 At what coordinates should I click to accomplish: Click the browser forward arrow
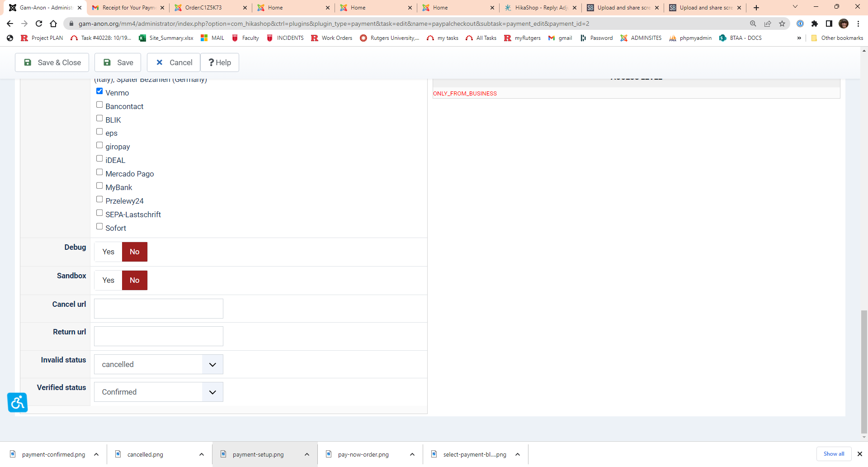coord(24,24)
